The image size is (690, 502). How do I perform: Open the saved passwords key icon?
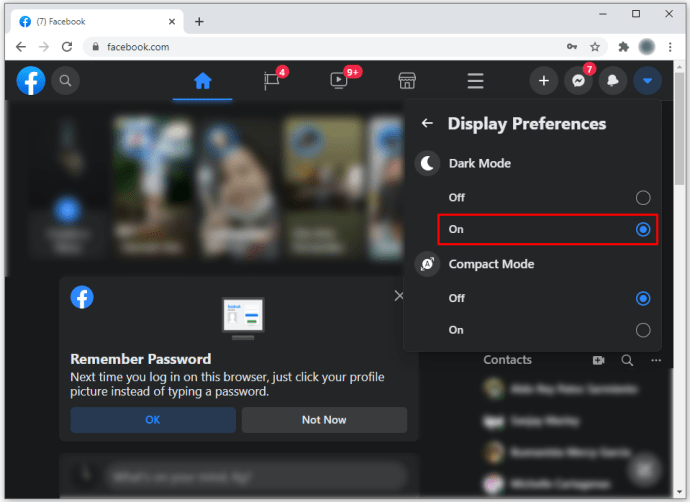[572, 47]
